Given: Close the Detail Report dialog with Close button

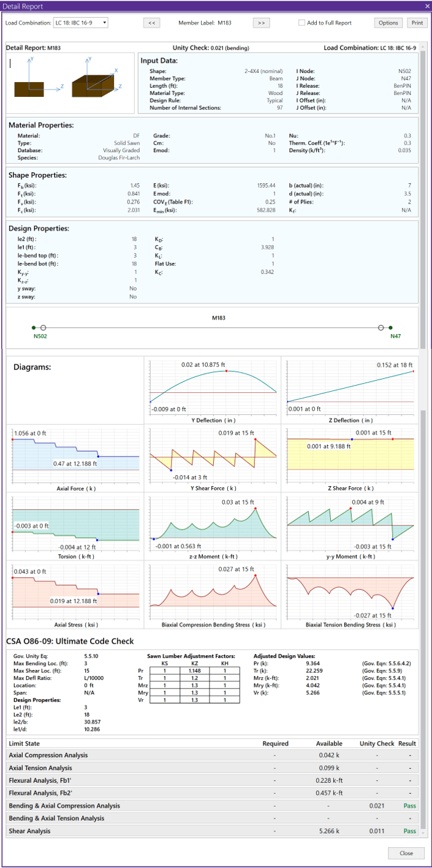Looking at the screenshot, I should pos(406,853).
